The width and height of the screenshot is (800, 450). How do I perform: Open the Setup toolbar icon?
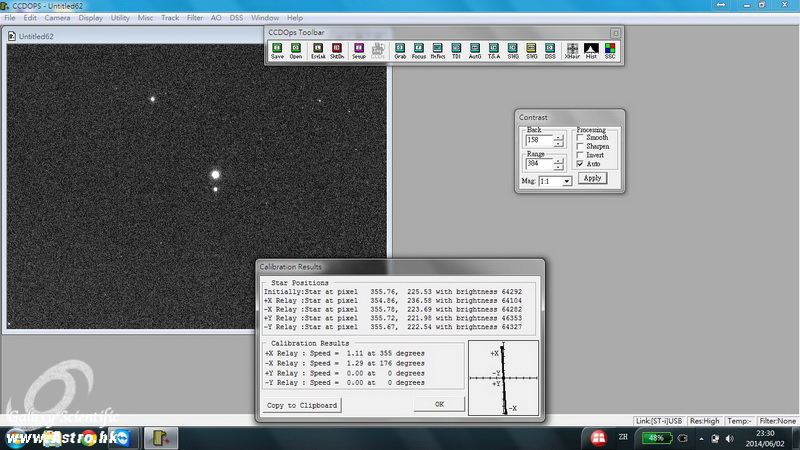click(x=359, y=50)
